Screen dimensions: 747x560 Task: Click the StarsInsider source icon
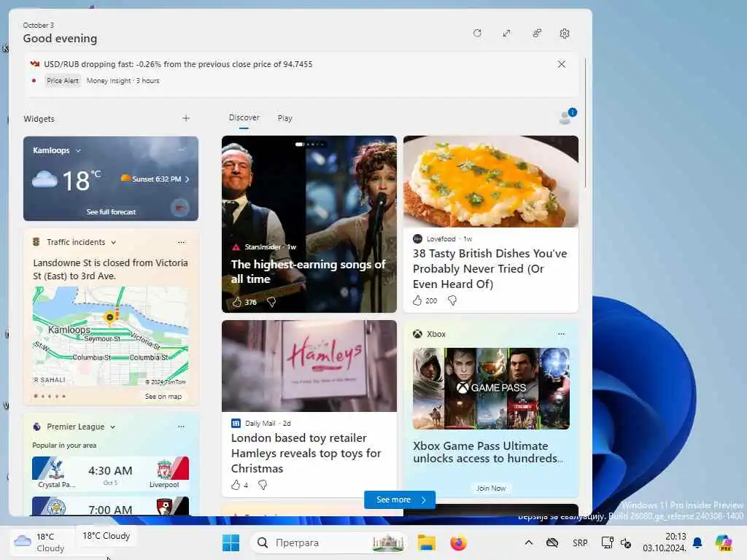(236, 246)
